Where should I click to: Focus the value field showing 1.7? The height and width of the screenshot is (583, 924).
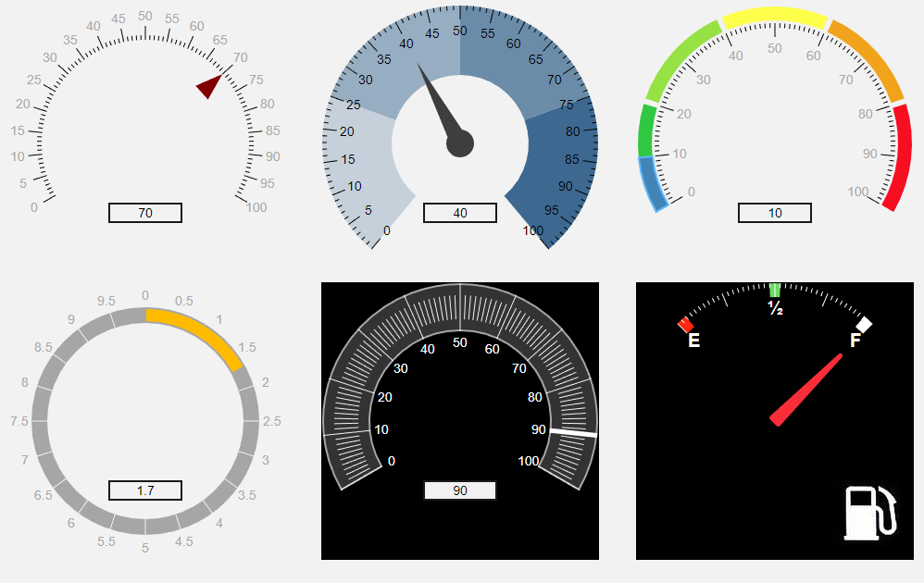[x=145, y=490]
